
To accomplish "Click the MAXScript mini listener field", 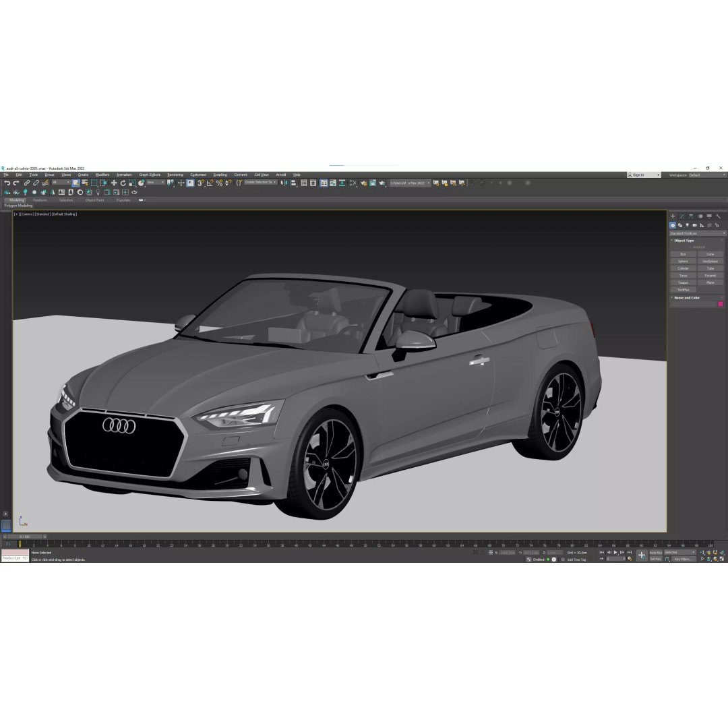I will pos(15,559).
